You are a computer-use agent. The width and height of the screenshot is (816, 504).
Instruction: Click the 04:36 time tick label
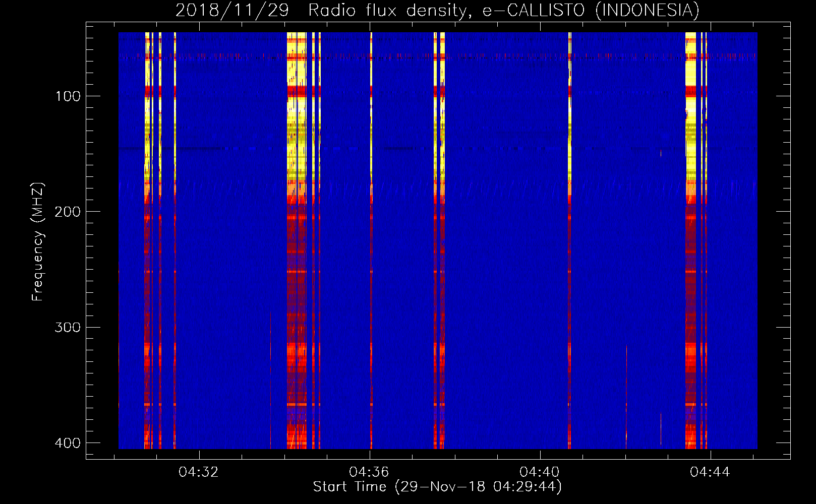coord(369,472)
